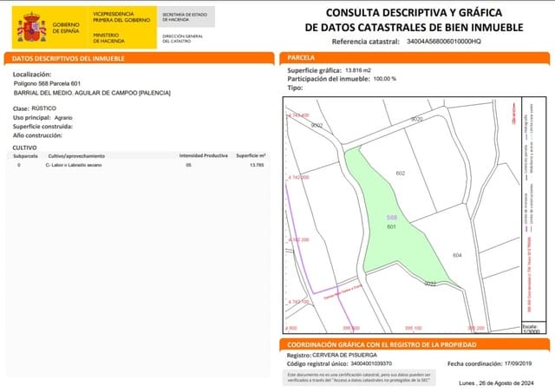This screenshot has height=392, width=555.
Task: Click the 'Superficie m²' column header
Action: pos(251,155)
